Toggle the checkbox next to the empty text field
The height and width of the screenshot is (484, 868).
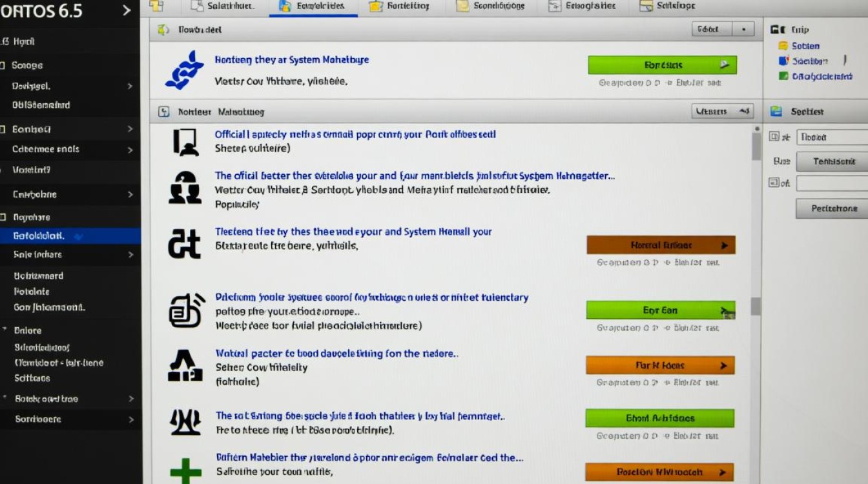coord(774,183)
